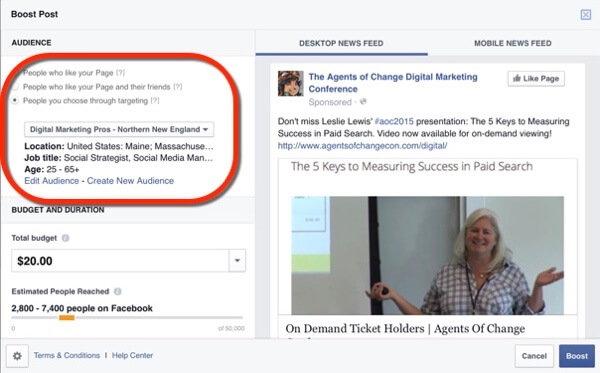The height and width of the screenshot is (373, 600).
Task: Open the Help Center link
Action: pos(132,355)
